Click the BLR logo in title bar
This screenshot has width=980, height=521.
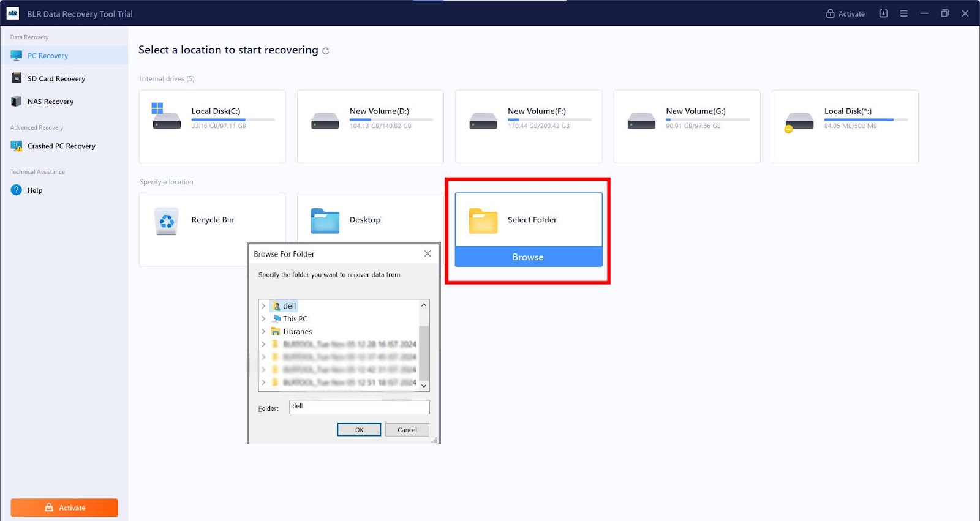pos(12,13)
